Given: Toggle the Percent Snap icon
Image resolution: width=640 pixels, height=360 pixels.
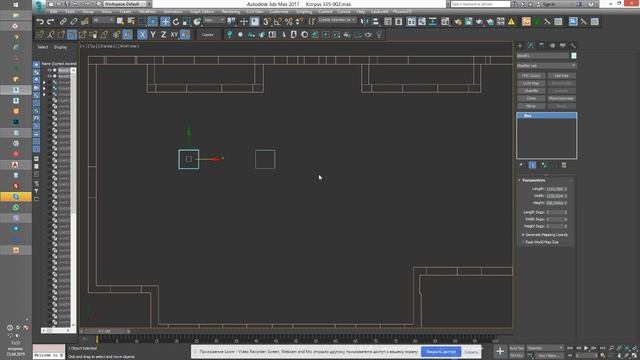Looking at the screenshot, I should coord(289,22).
